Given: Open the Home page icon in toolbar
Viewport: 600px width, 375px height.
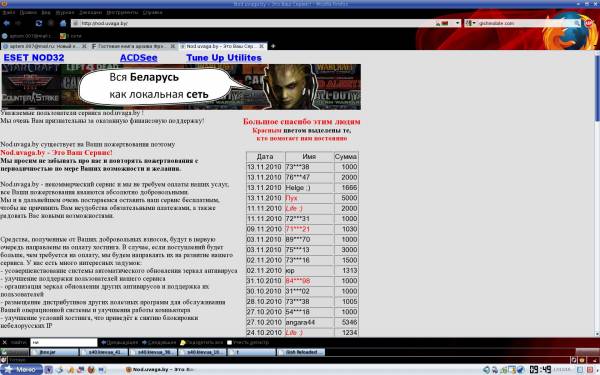Looking at the screenshot, I should point(63,23).
